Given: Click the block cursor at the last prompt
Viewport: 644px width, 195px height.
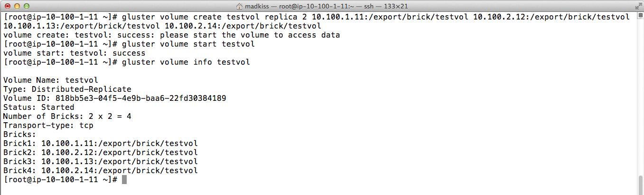Looking at the screenshot, I should tap(124, 180).
